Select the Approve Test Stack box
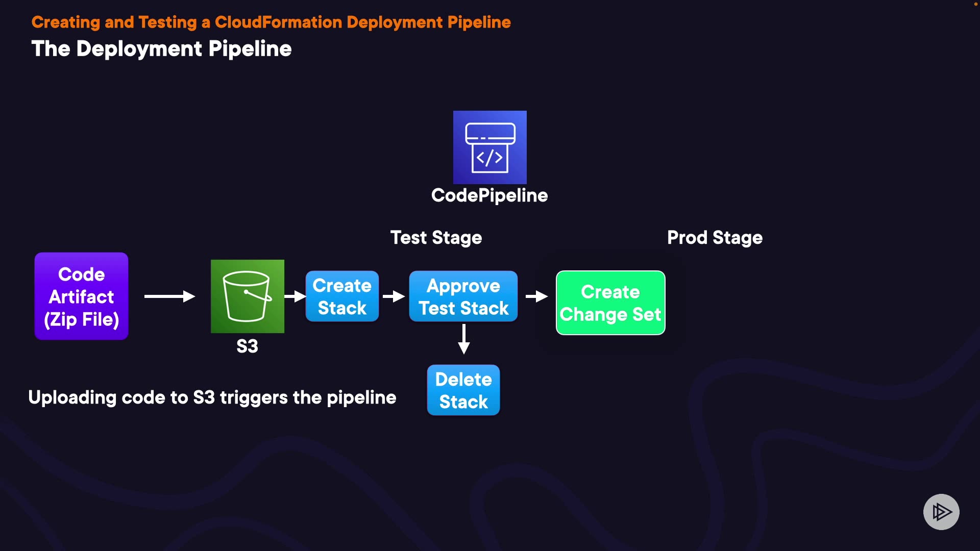 [x=463, y=296]
